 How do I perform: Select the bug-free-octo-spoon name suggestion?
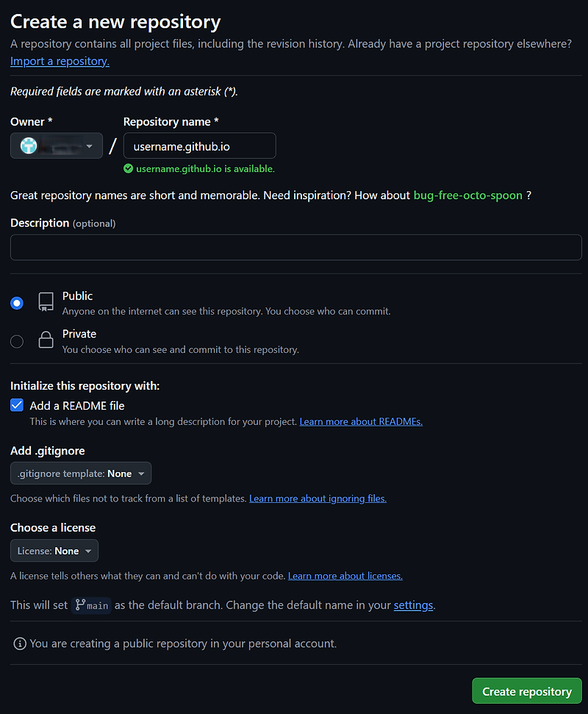click(467, 195)
